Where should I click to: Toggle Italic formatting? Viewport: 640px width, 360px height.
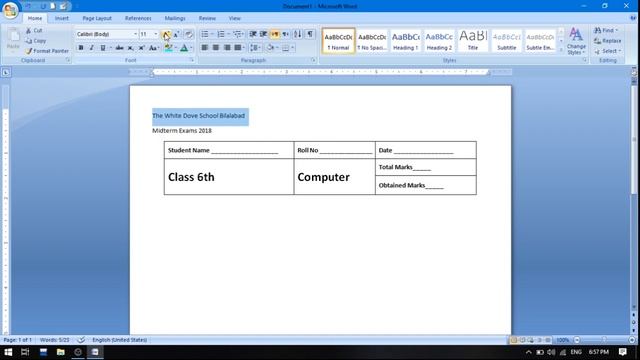tap(91, 48)
